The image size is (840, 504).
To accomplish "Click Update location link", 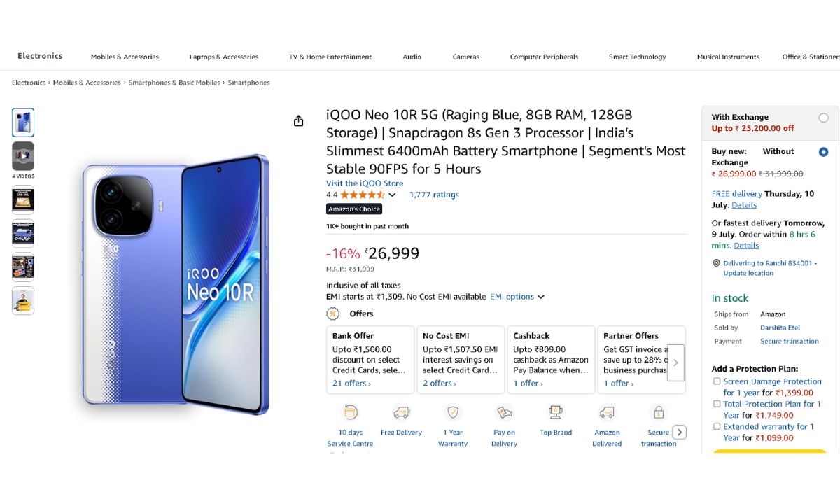I will click(x=748, y=274).
